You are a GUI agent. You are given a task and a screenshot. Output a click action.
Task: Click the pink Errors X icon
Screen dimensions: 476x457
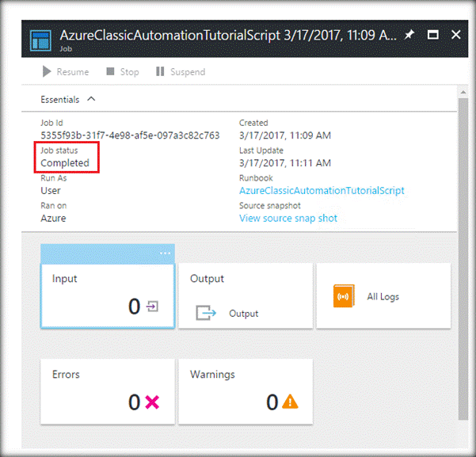coord(152,402)
